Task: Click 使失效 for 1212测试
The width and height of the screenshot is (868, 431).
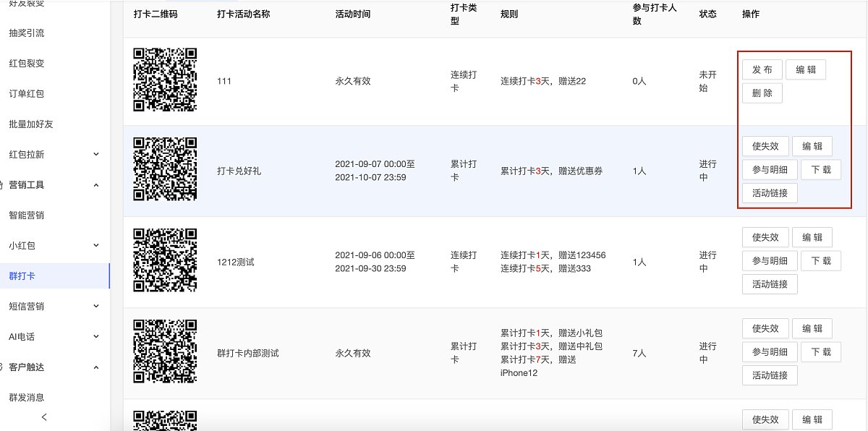Action: (x=765, y=237)
